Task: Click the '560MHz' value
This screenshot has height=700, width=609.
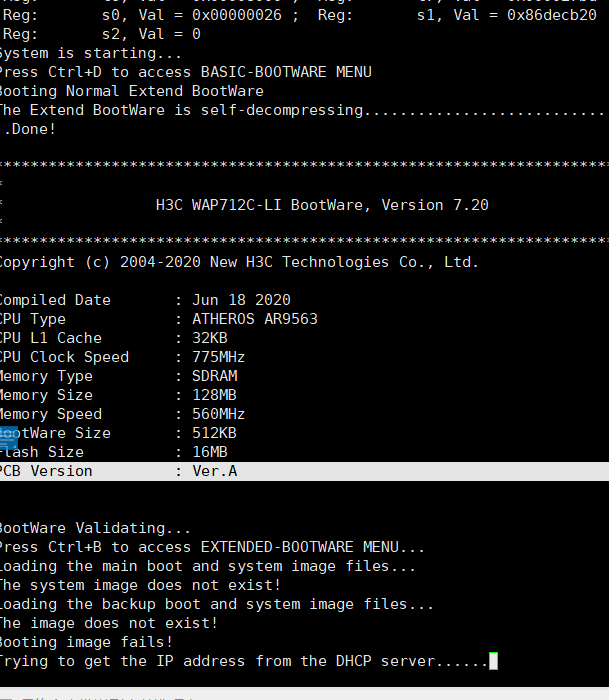Action: [x=219, y=415]
